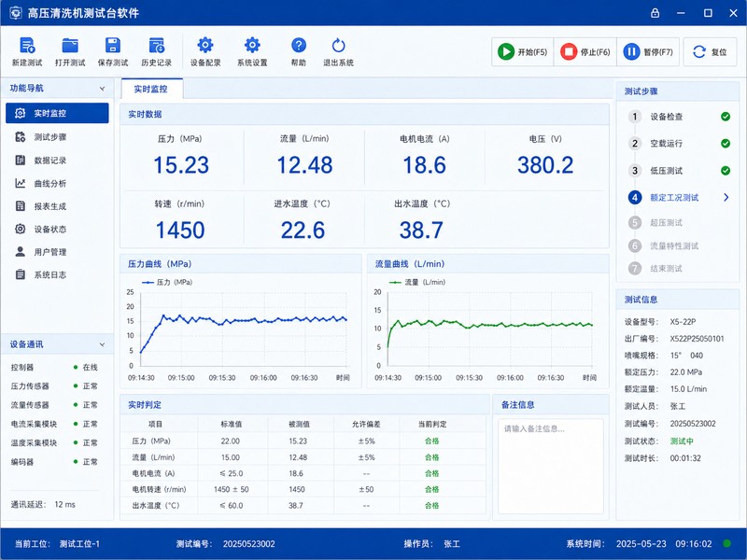Select step 3 低压测试
The height and width of the screenshot is (560, 747).
pos(678,171)
